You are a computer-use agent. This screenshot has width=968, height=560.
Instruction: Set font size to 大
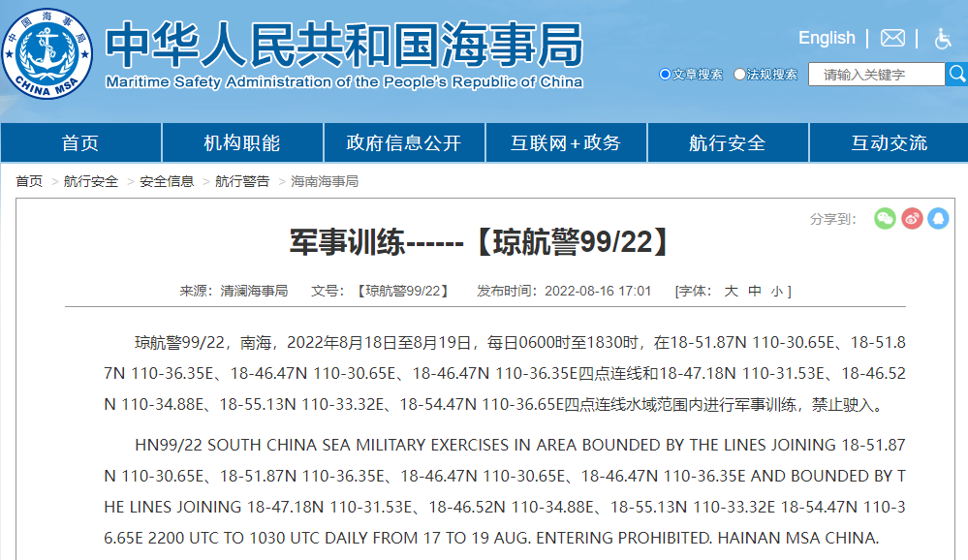point(730,289)
